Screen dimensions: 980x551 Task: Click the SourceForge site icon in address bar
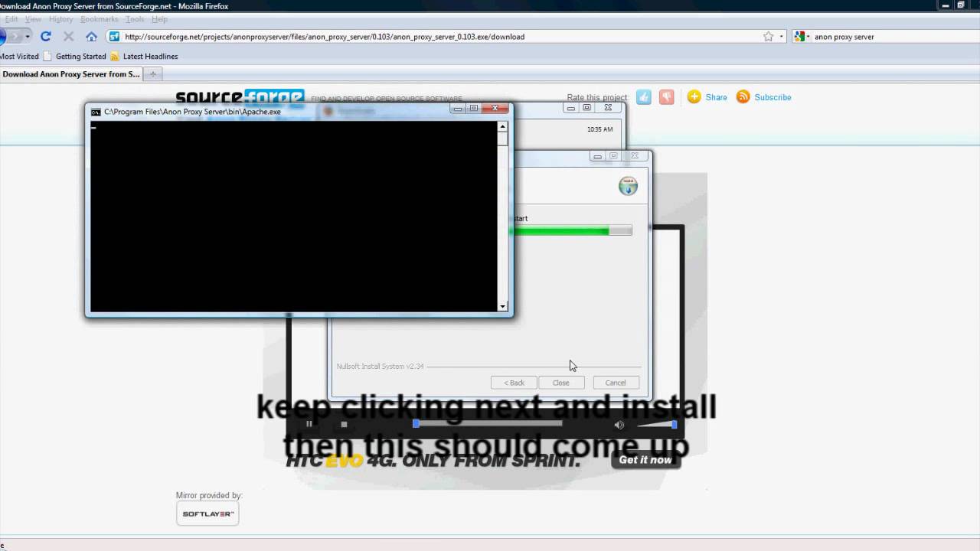[114, 36]
